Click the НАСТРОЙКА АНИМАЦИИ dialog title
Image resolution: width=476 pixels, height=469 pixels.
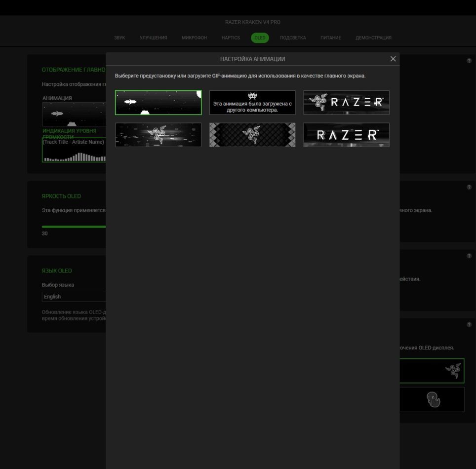click(x=253, y=59)
